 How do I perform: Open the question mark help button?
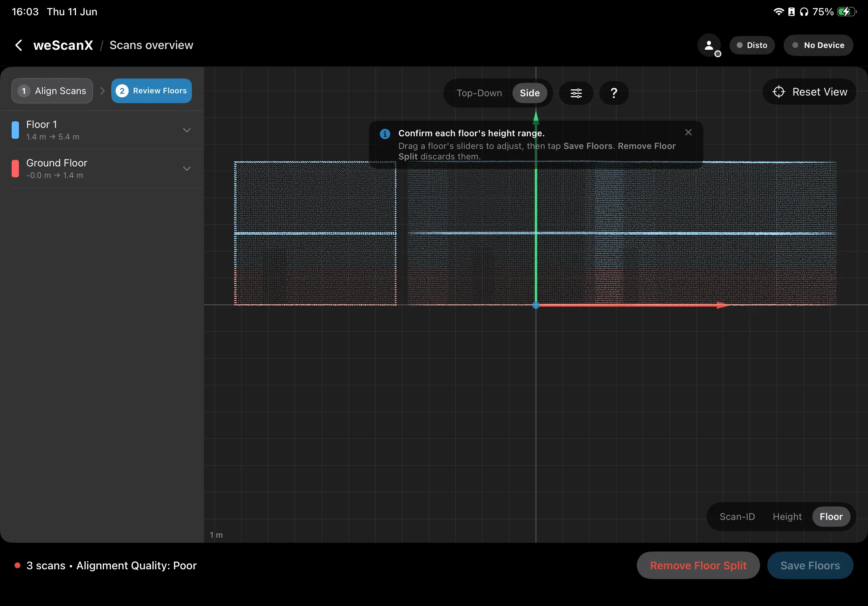614,93
